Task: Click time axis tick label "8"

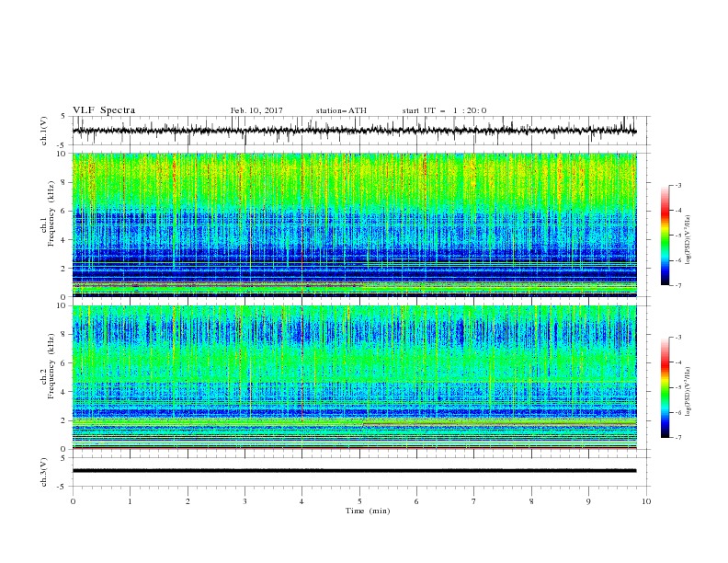Action: click(531, 501)
